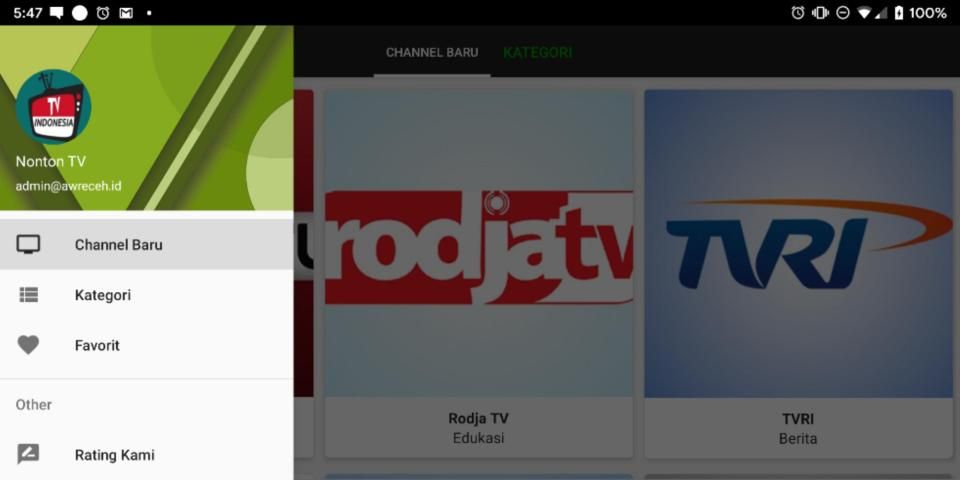Tap the alarm clock icon near battery
960x480 pixels.
click(797, 13)
